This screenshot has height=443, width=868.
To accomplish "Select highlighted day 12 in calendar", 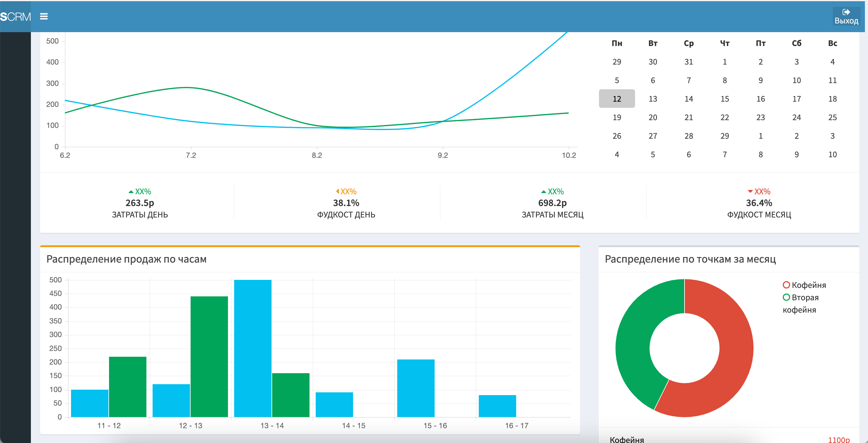I will 617,99.
